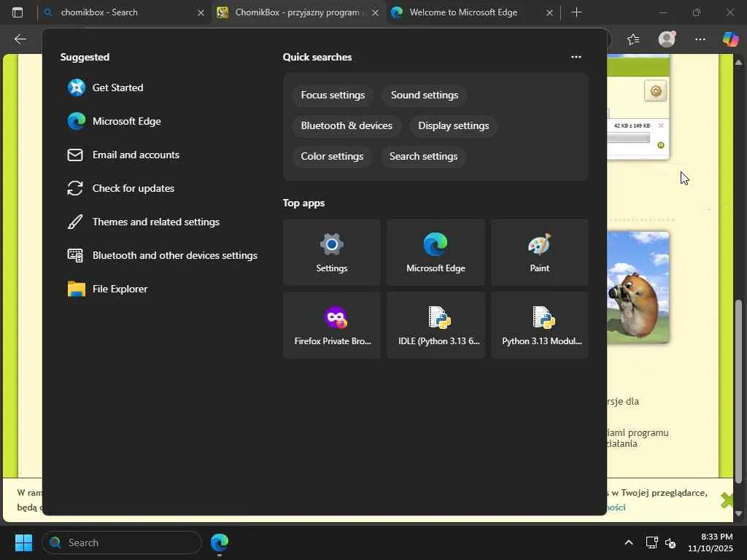Select Focus settings quick search

[333, 96]
